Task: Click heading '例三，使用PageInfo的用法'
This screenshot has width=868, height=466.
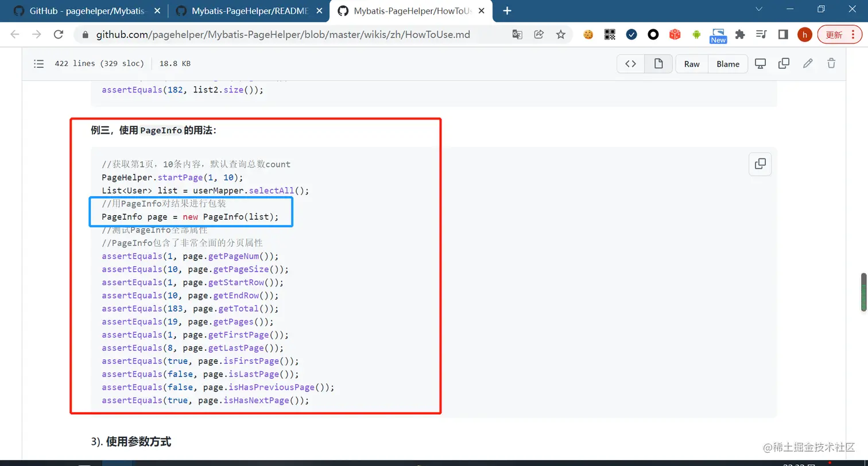Action: [x=153, y=130]
